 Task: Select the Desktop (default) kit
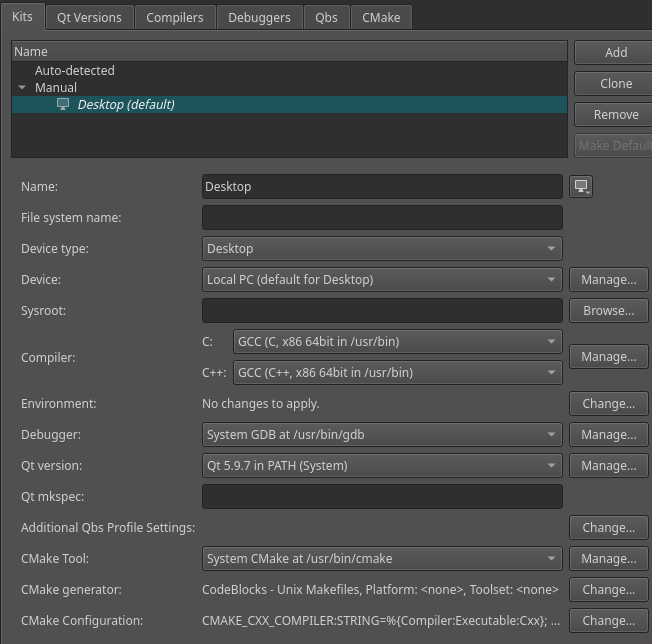(x=289, y=104)
